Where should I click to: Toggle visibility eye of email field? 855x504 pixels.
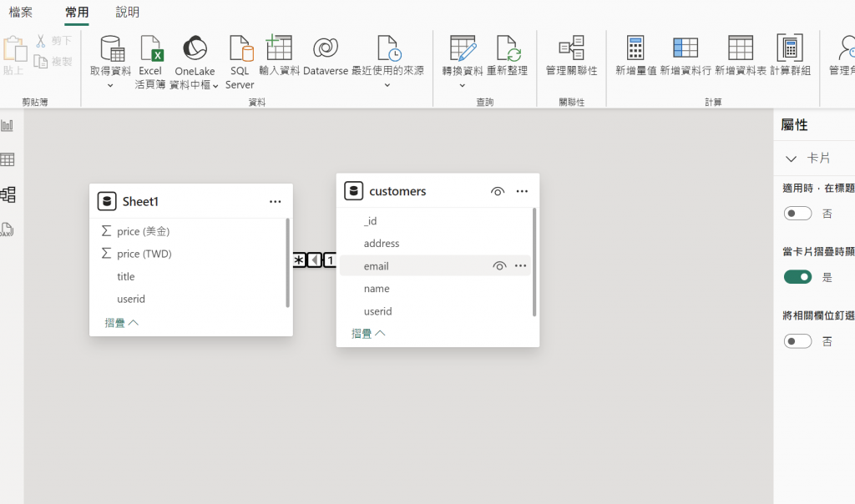[499, 266]
